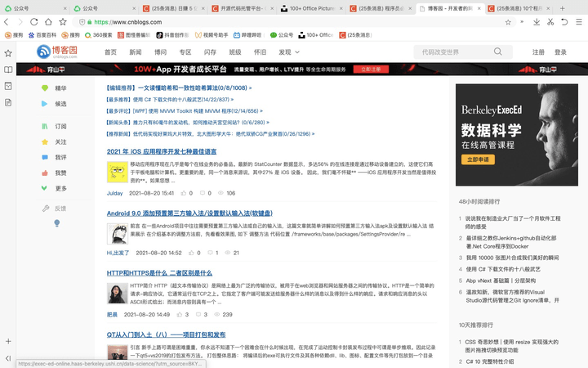
Task: Click the scissors screenshot tool icon
Action: pyautogui.click(x=550, y=22)
